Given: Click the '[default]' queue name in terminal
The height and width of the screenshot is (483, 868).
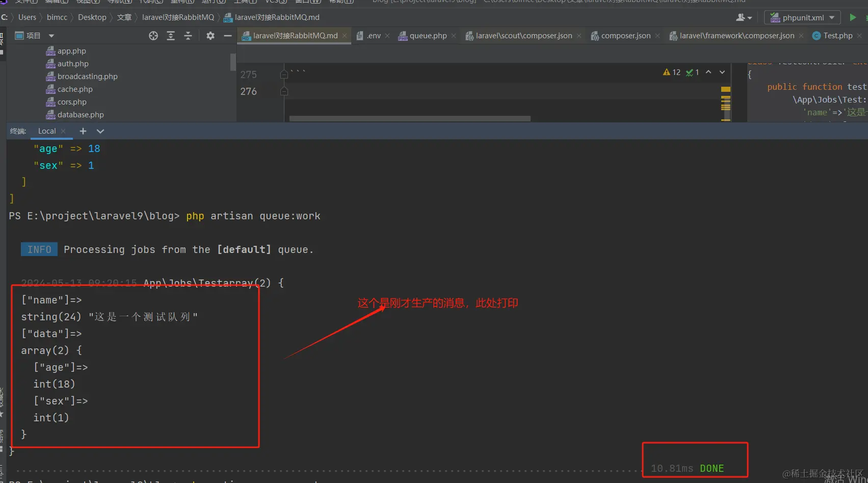Looking at the screenshot, I should 244,249.
